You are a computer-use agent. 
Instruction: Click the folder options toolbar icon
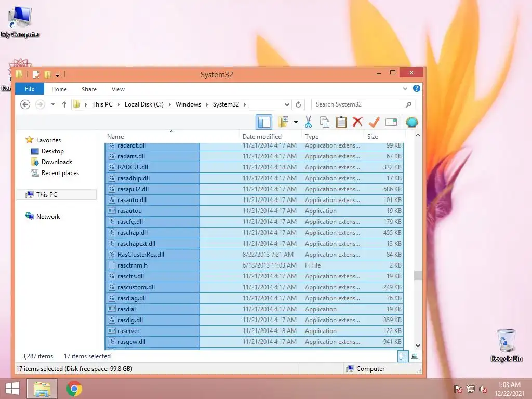coord(283,122)
